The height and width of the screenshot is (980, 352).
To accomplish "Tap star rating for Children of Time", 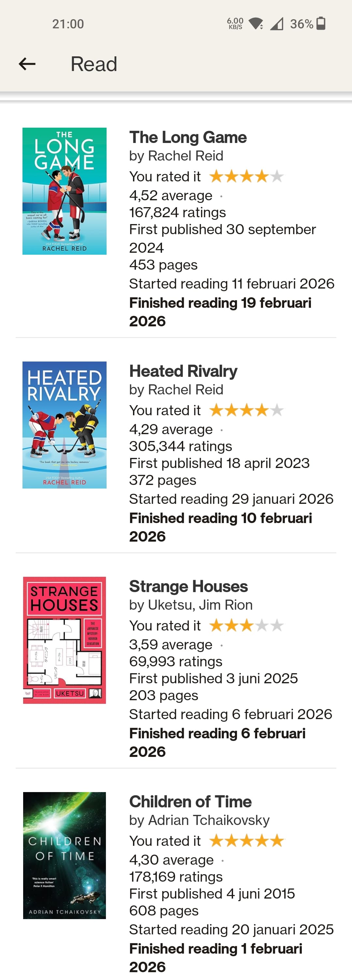I will point(246,841).
